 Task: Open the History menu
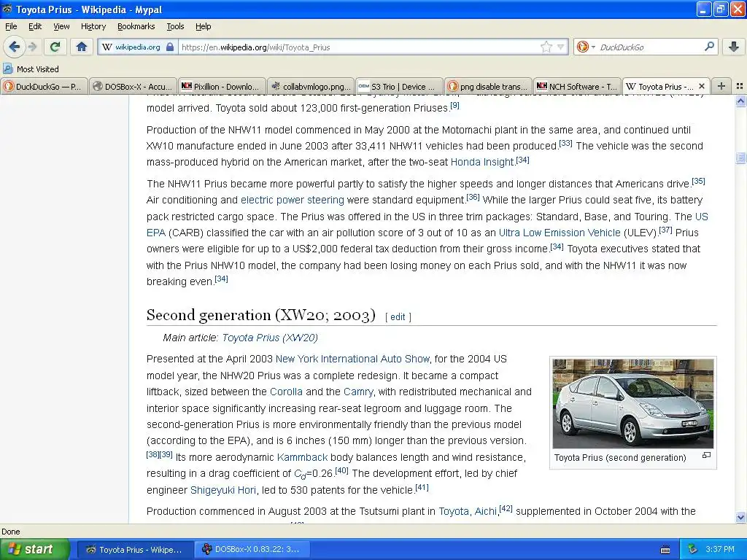click(x=93, y=27)
